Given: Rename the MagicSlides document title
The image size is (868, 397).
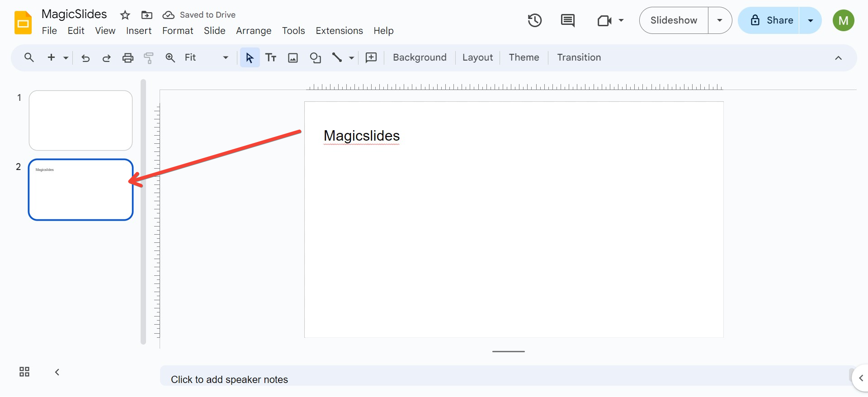Looking at the screenshot, I should click(74, 14).
